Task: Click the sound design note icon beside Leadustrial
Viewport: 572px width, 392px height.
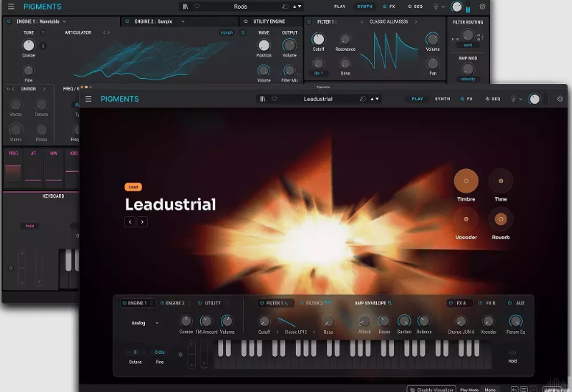Action: 363,99
